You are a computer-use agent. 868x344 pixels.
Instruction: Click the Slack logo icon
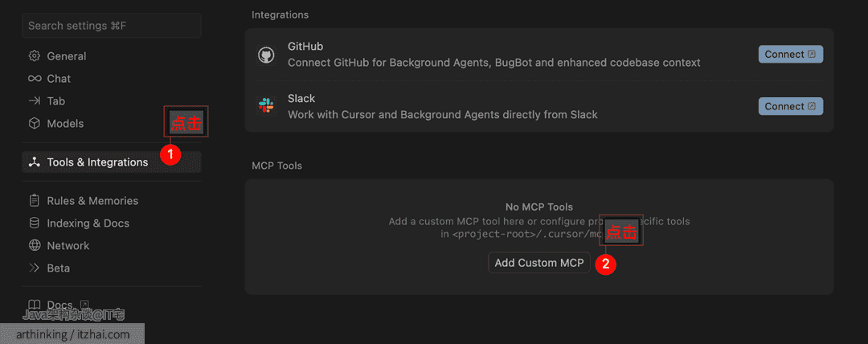coord(266,106)
